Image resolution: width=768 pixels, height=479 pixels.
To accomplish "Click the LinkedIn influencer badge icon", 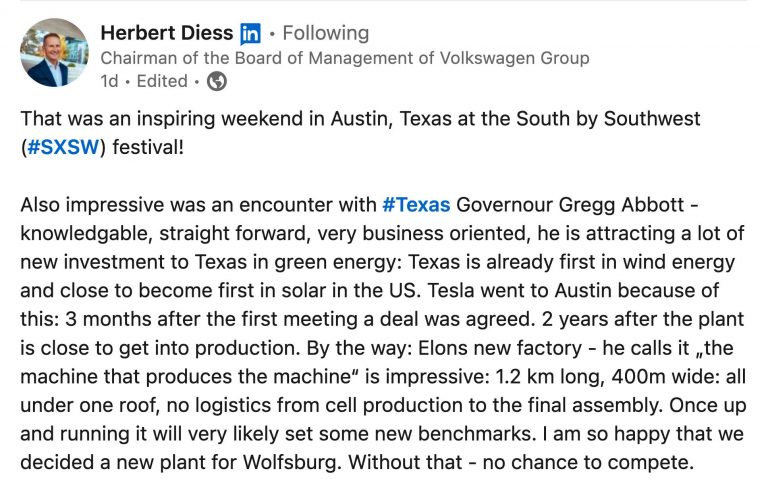I will tap(250, 34).
